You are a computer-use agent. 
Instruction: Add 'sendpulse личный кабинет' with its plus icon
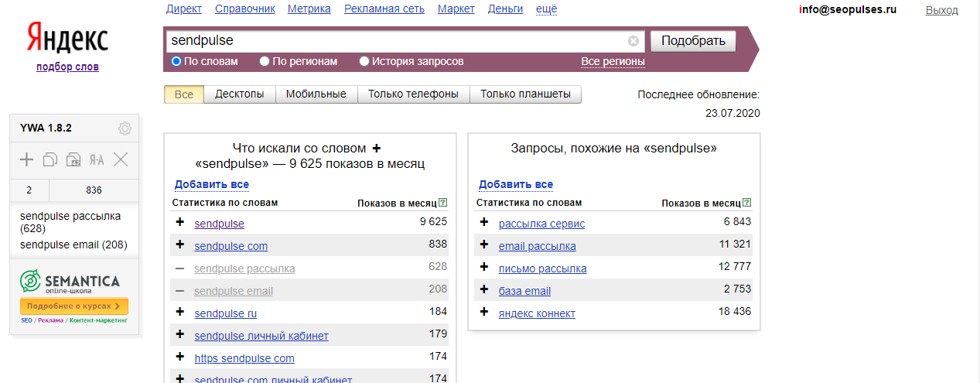point(180,334)
